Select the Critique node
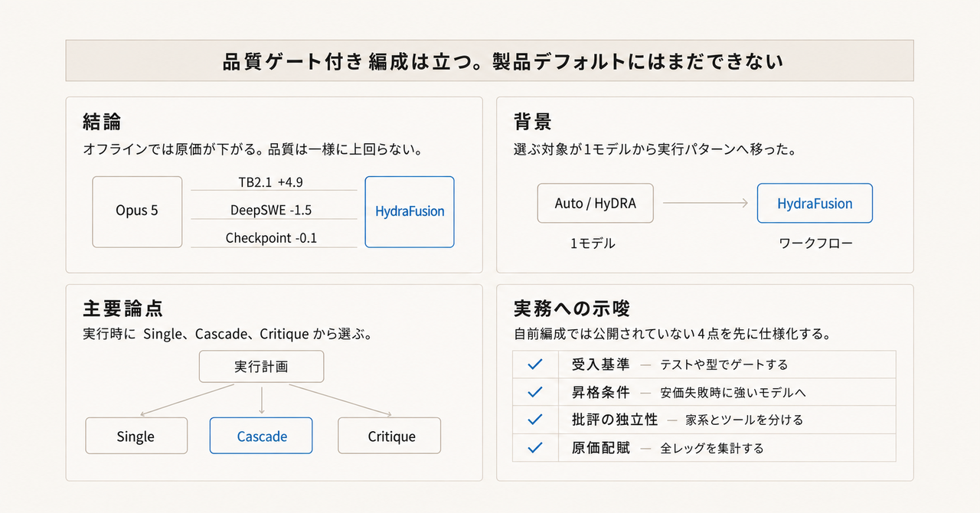This screenshot has width=980, height=513. (391, 436)
